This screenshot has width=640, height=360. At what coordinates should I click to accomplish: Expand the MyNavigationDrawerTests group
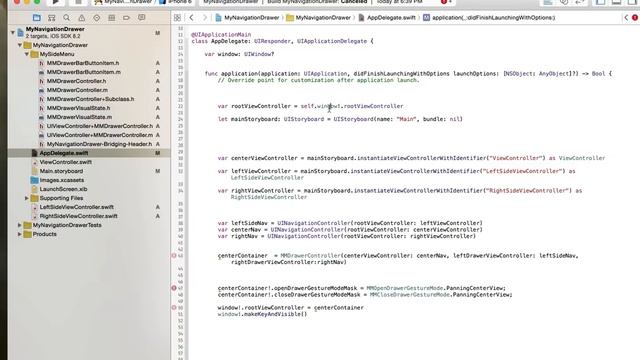point(20,225)
